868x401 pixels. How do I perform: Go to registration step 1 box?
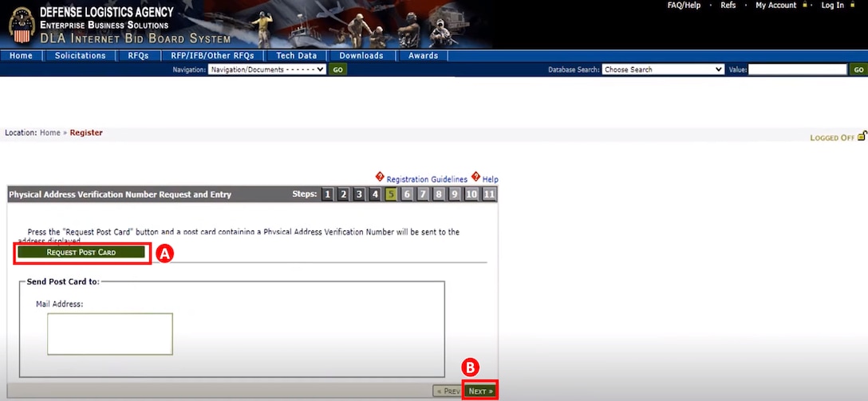pos(327,194)
